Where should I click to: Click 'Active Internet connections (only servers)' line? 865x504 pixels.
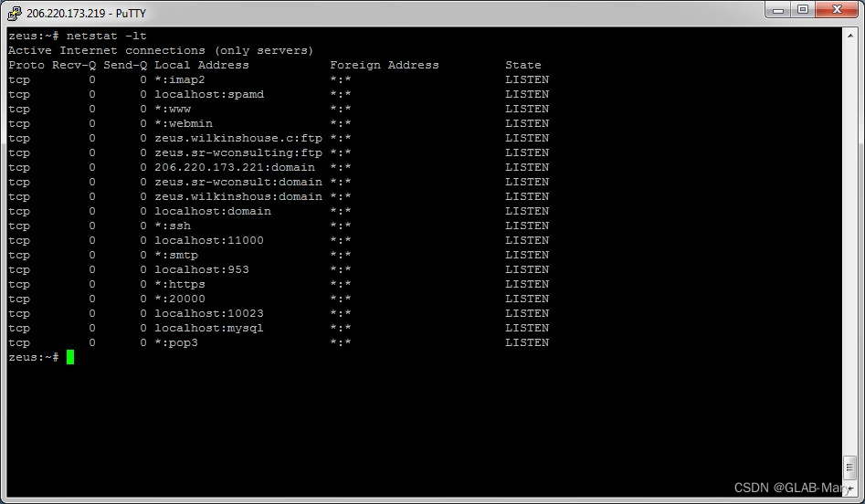coord(161,51)
